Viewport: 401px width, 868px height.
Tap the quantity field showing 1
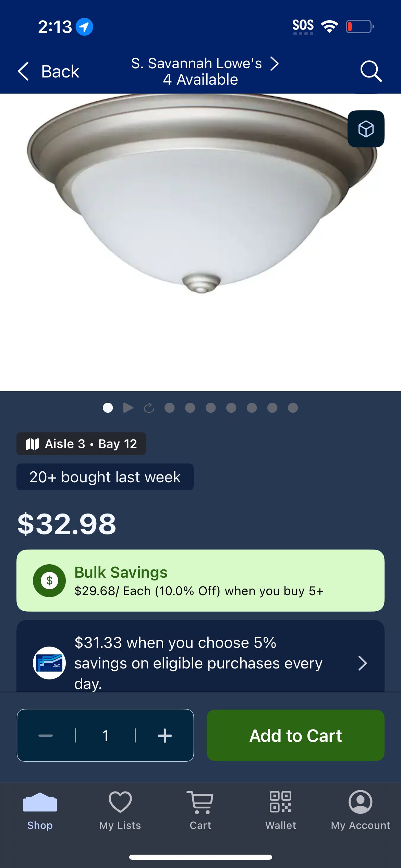click(105, 735)
